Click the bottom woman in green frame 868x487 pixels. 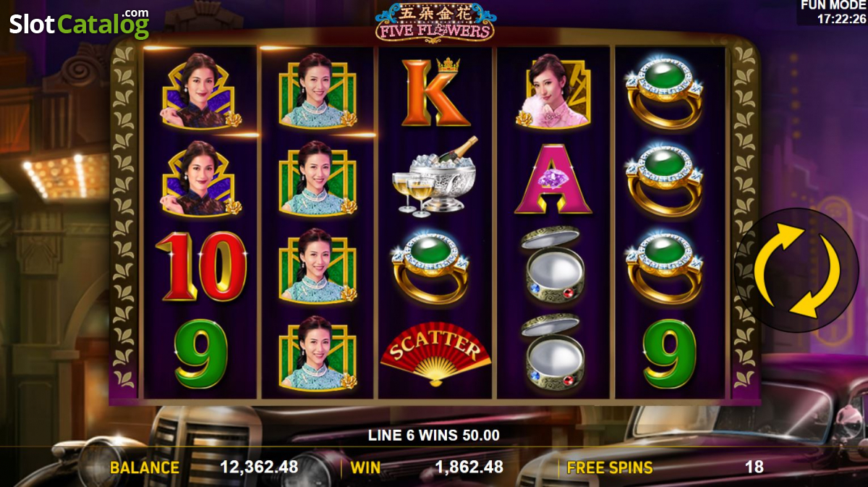point(318,354)
